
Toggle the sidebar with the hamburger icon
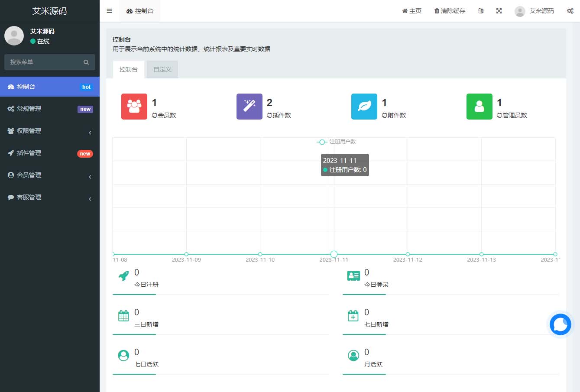109,11
